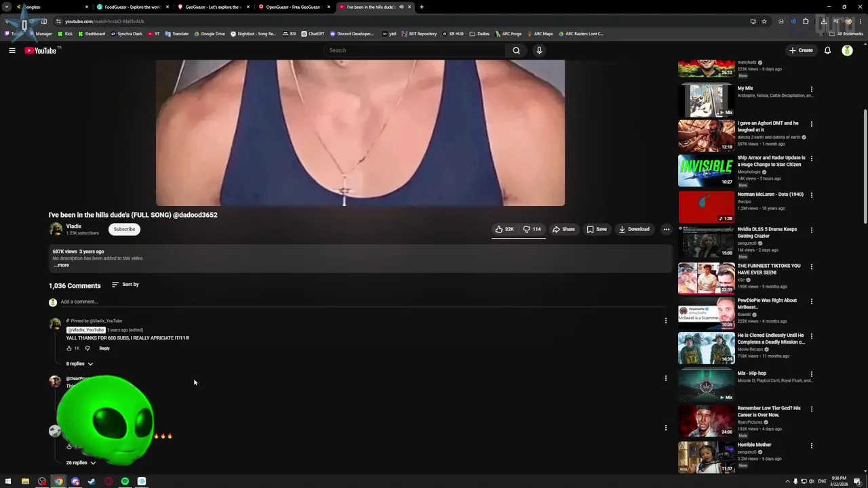Click the YouTube search box
This screenshot has height=488, width=868.
(415, 50)
